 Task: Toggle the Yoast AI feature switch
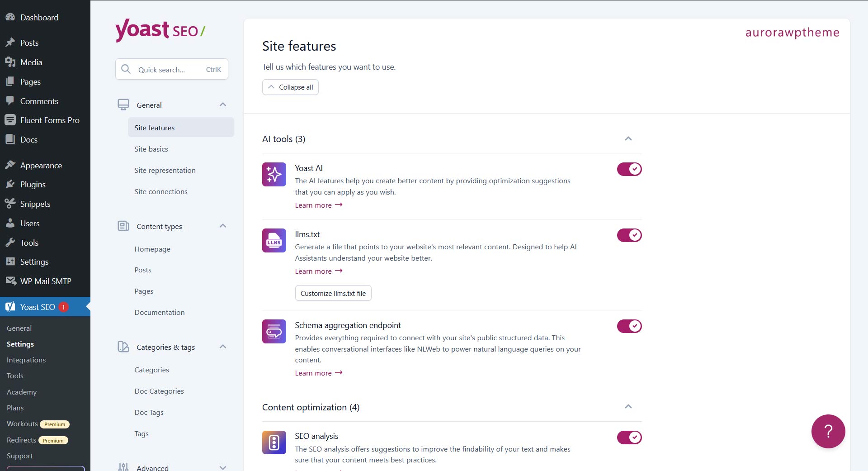pos(629,169)
